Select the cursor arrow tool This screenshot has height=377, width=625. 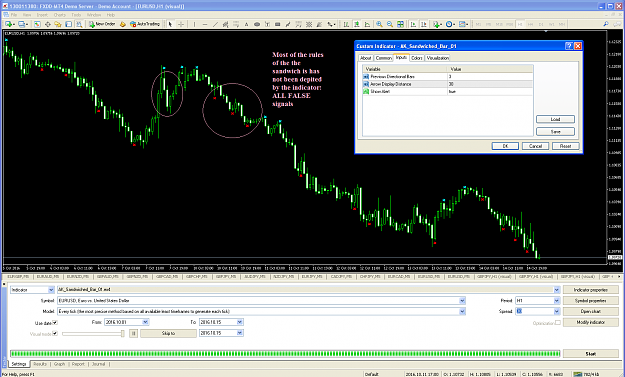(170, 24)
